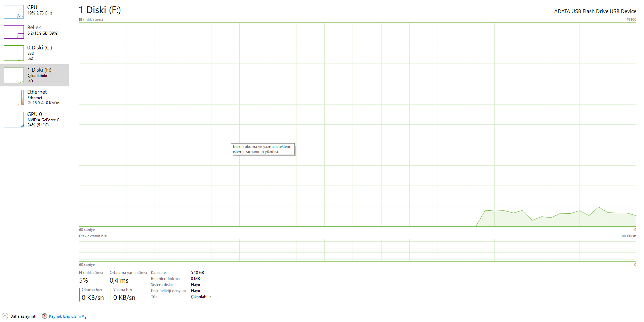Click the Çıkarılabilir label under 1 Diski
This screenshot has width=644, height=322.
(38, 76)
